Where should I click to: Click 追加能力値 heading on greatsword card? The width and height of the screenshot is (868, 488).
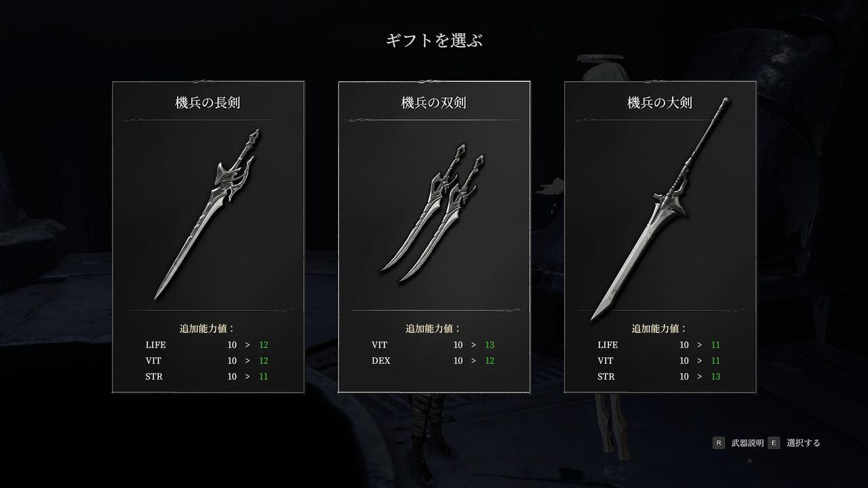(660, 328)
